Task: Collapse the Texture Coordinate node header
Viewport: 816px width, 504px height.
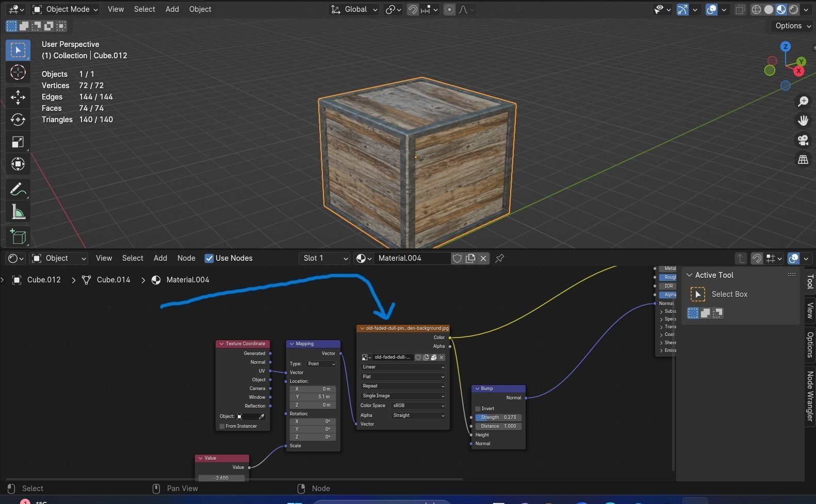Action: click(222, 344)
